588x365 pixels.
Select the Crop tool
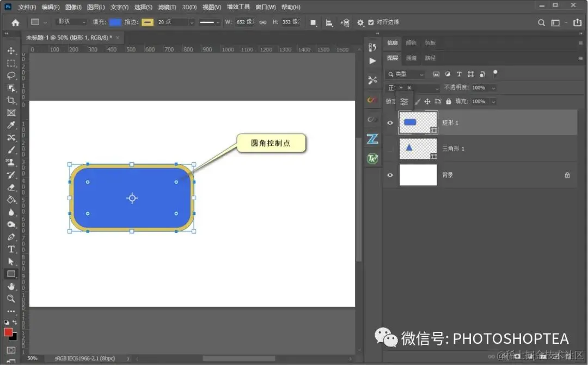(11, 101)
